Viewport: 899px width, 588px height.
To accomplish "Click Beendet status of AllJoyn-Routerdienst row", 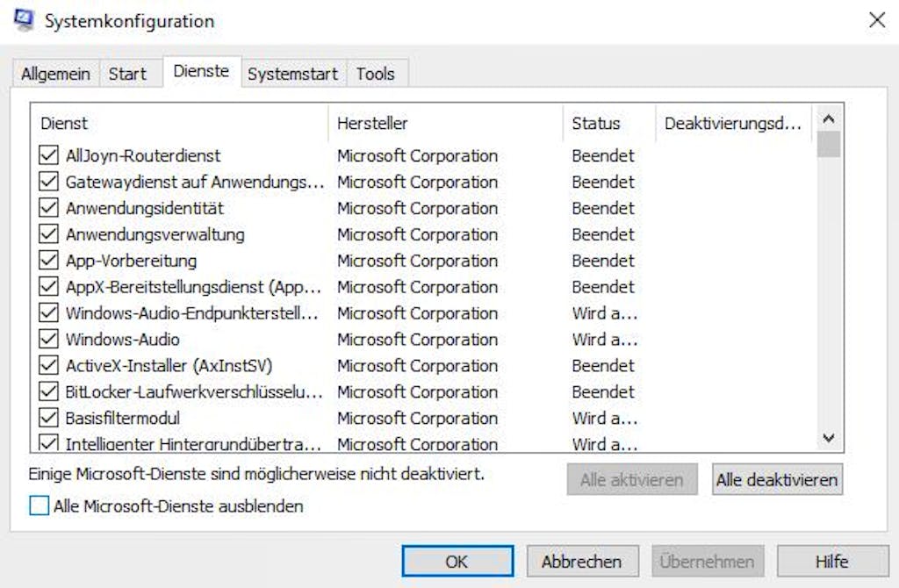I will tap(603, 155).
